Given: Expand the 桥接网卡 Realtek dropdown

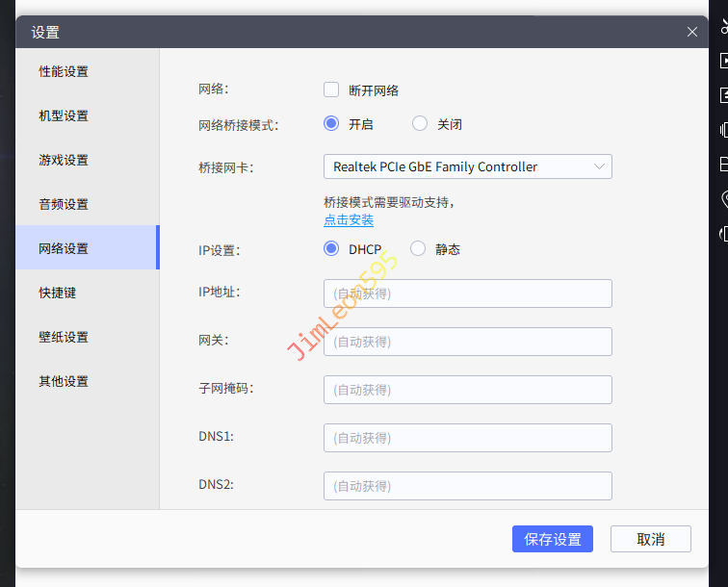Looking at the screenshot, I should pos(467,166).
